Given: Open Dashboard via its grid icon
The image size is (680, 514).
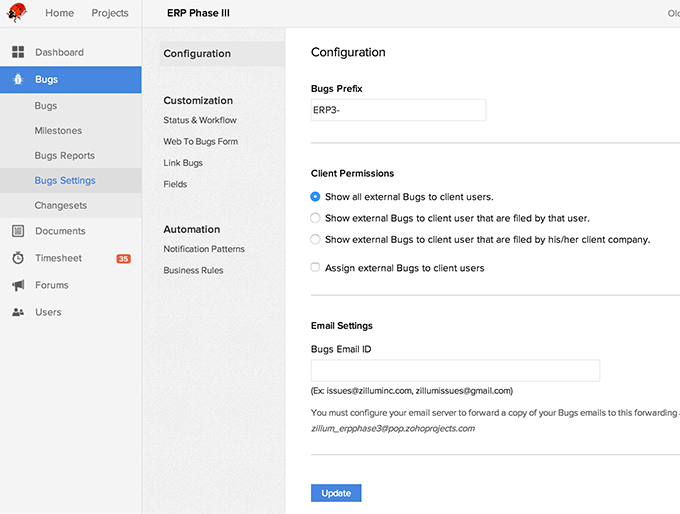Looking at the screenshot, I should [x=18, y=52].
